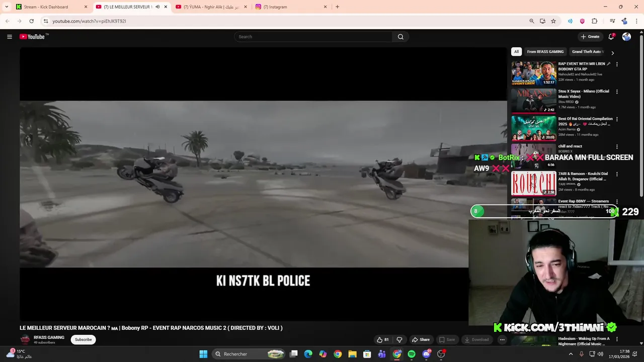View site information icon in address bar
The height and width of the screenshot is (362, 644).
46,21
